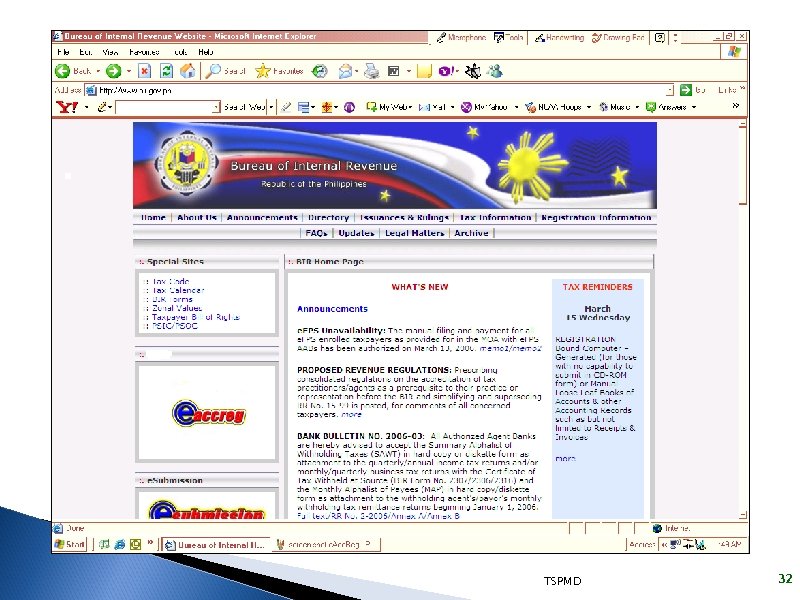The height and width of the screenshot is (600, 800).
Task: Open the Issuances & Rulings link
Action: [404, 217]
